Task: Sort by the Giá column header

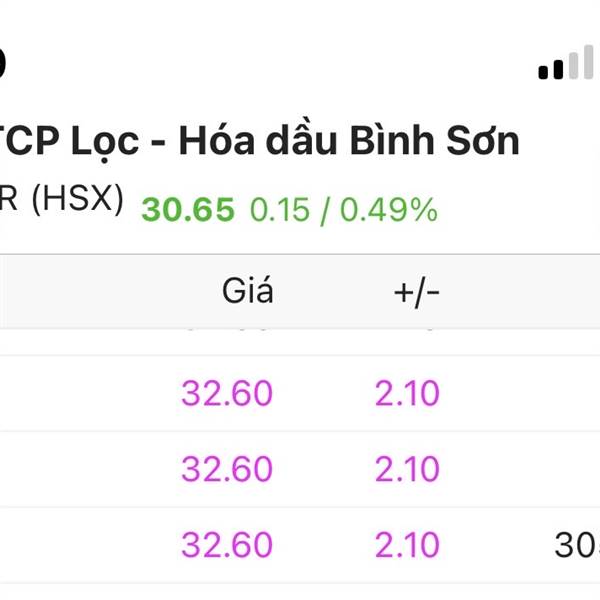Action: coord(246,291)
